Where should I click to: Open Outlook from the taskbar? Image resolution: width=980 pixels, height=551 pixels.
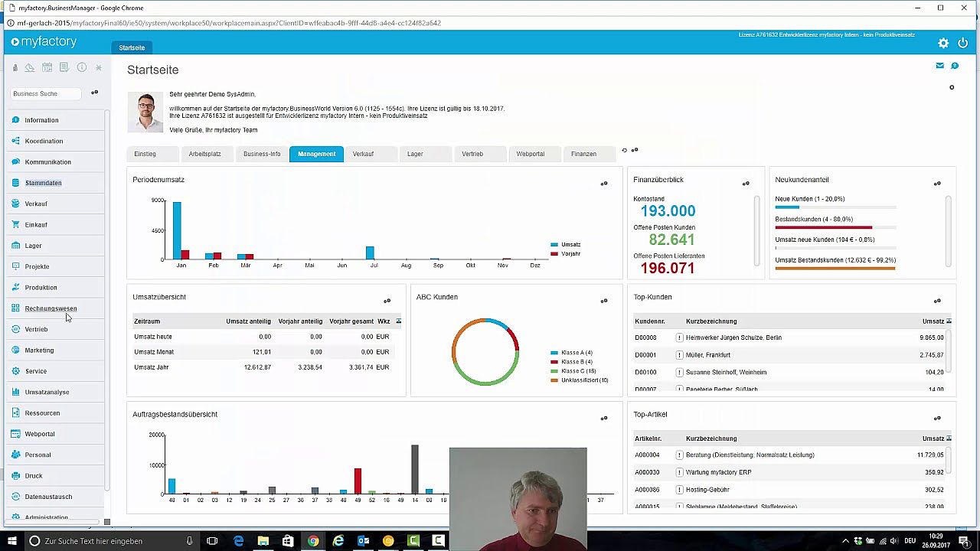point(363,541)
